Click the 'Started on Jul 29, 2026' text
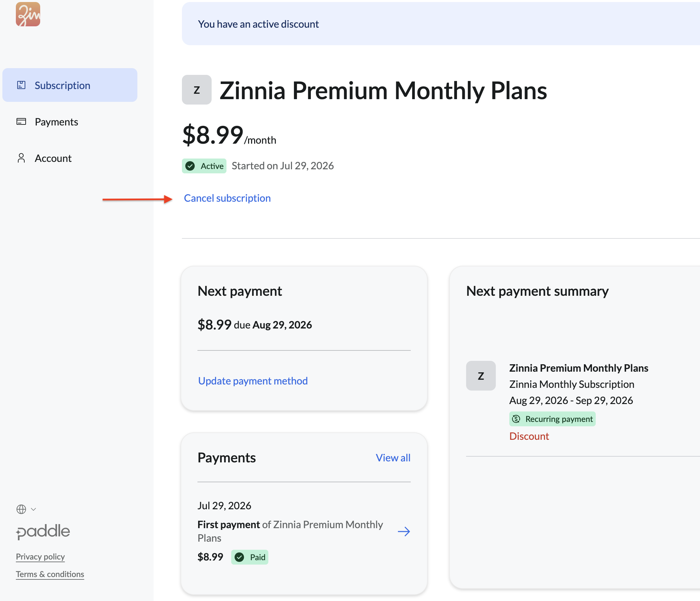 tap(283, 166)
